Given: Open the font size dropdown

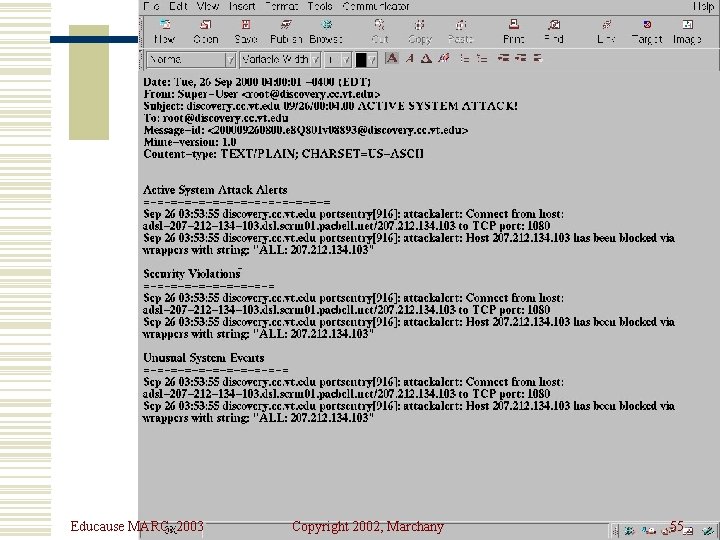Looking at the screenshot, I should tap(338, 60).
